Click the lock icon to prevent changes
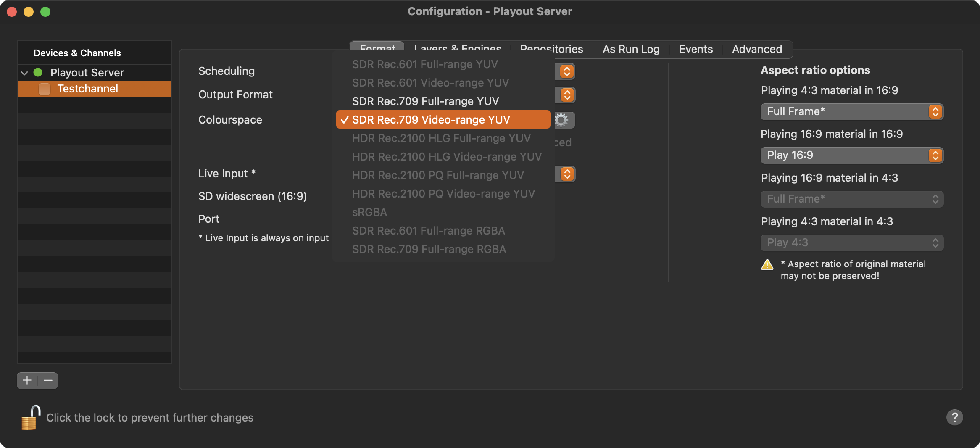The height and width of the screenshot is (448, 980). tap(31, 417)
